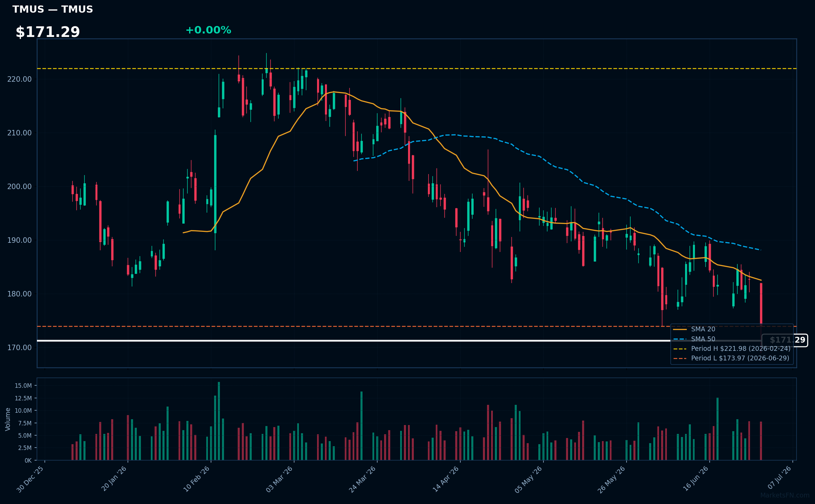Click the 07 Jul '26 date label

click(779, 478)
